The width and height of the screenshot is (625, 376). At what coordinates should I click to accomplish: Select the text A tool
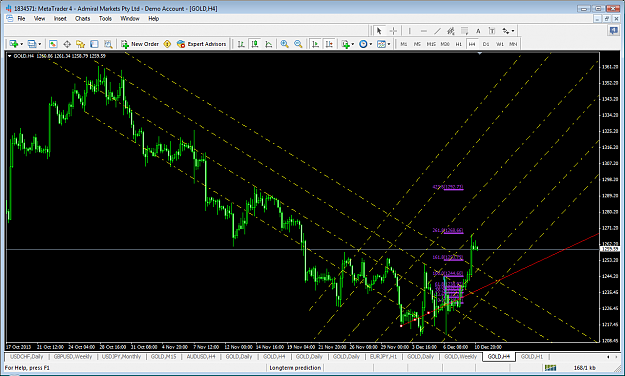point(478,31)
